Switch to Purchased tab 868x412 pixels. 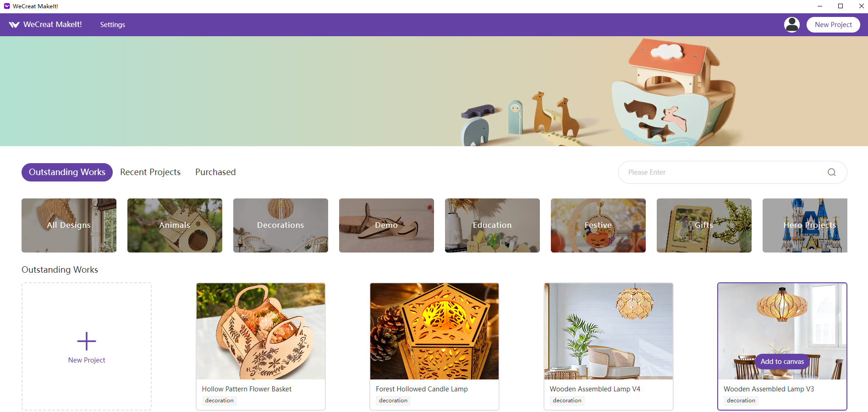click(215, 172)
